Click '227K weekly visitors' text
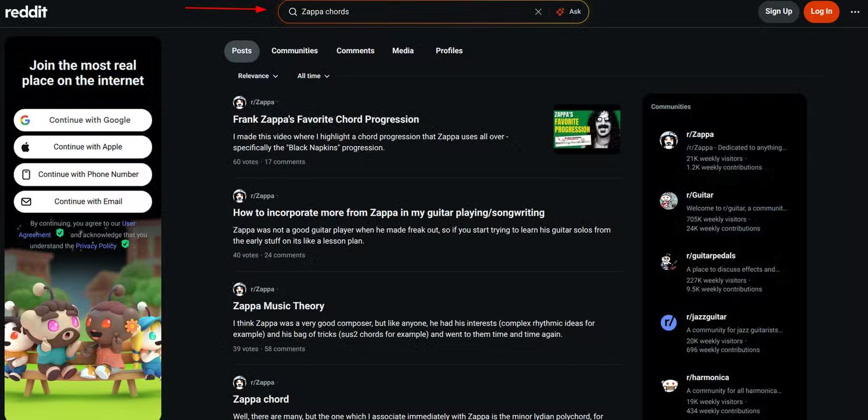Viewport: 868px width, 420px height. [x=716, y=281]
